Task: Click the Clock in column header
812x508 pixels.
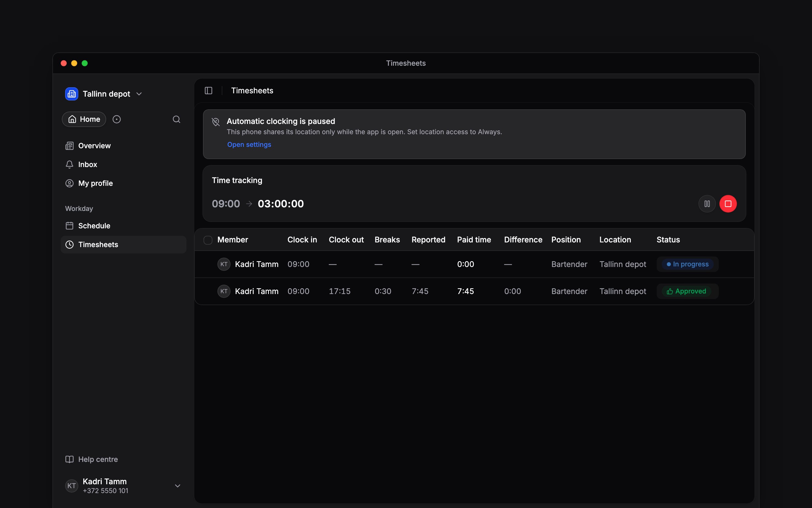Action: [302, 240]
